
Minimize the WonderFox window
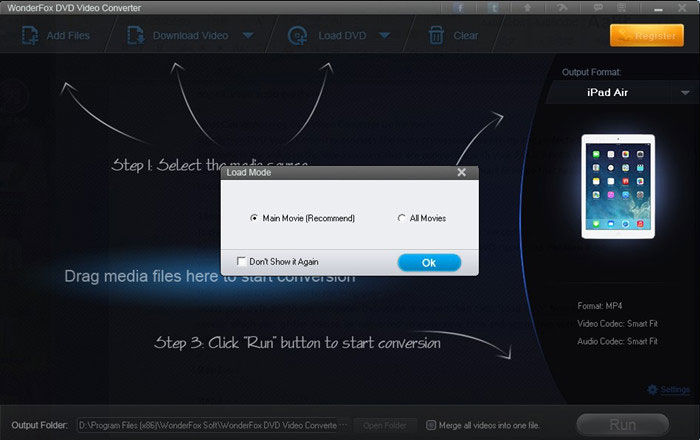pyautogui.click(x=658, y=8)
